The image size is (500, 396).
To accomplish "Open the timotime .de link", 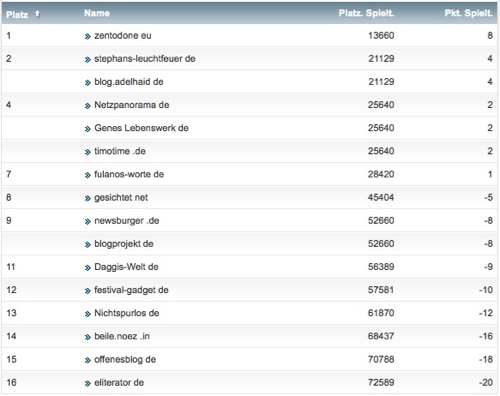I will (120, 151).
